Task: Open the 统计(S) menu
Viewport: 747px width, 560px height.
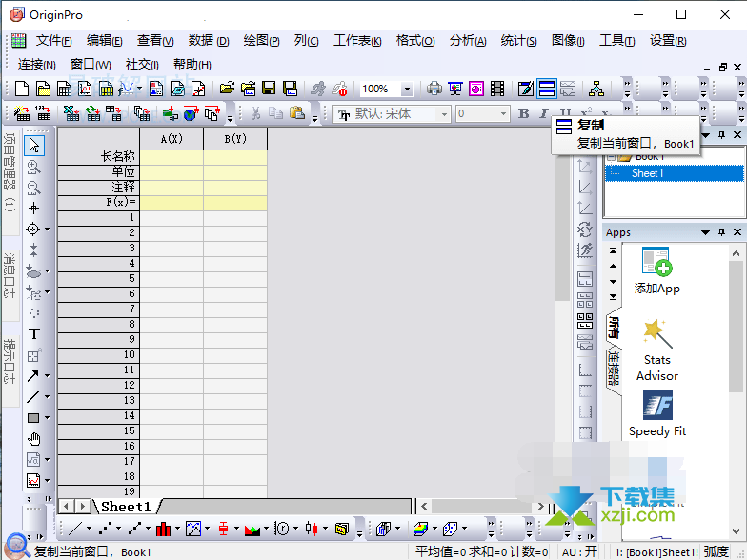Action: pyautogui.click(x=518, y=41)
